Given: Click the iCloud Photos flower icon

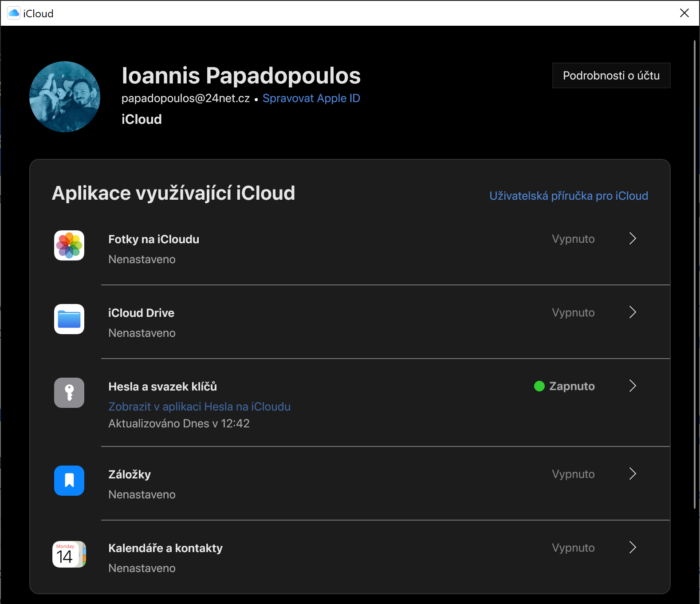Looking at the screenshot, I should coord(69,245).
